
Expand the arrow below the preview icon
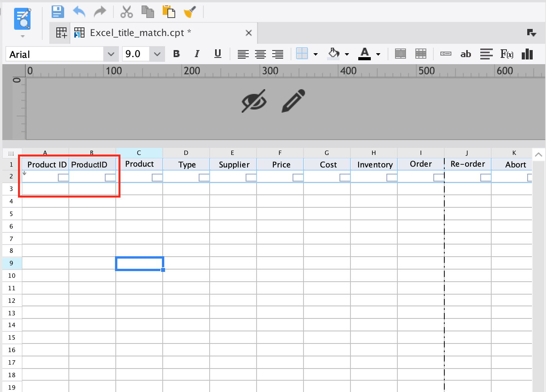coord(23,36)
